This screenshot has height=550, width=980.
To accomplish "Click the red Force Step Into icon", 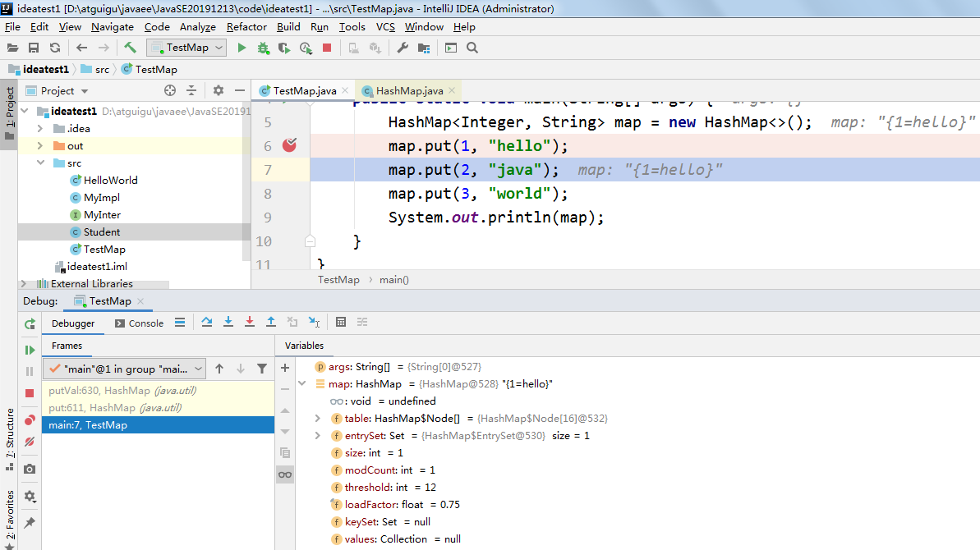I will tap(250, 323).
